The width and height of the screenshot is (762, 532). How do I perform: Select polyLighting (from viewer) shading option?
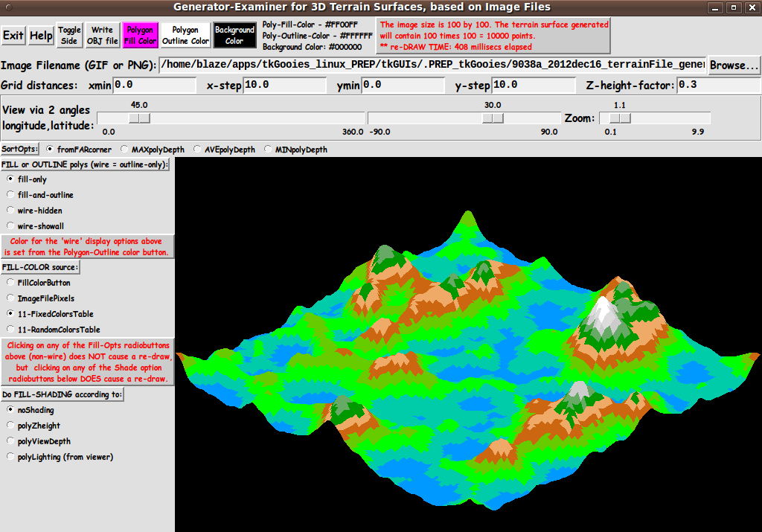tap(60, 457)
